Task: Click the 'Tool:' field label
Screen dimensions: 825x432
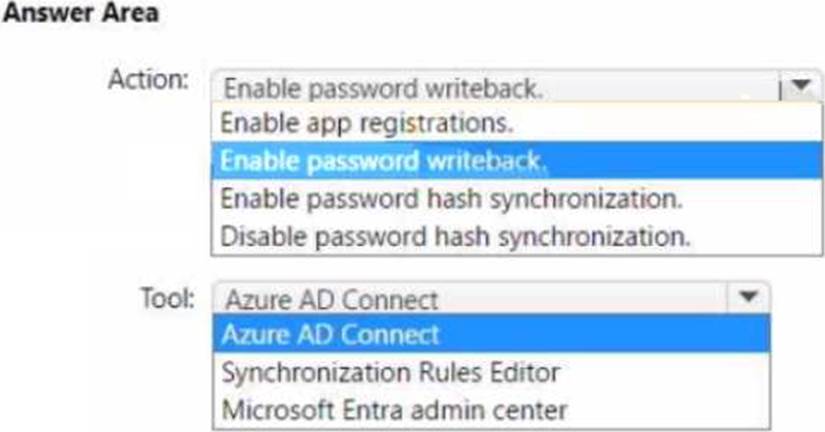Action: click(167, 297)
